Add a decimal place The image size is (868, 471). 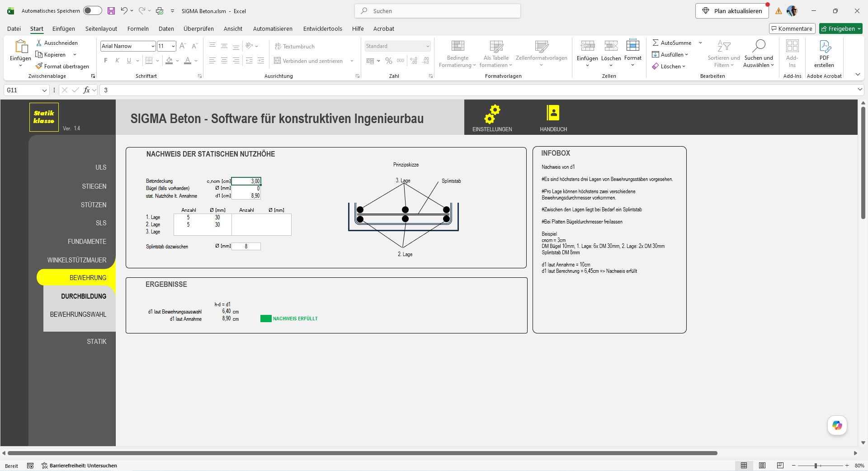pyautogui.click(x=414, y=61)
